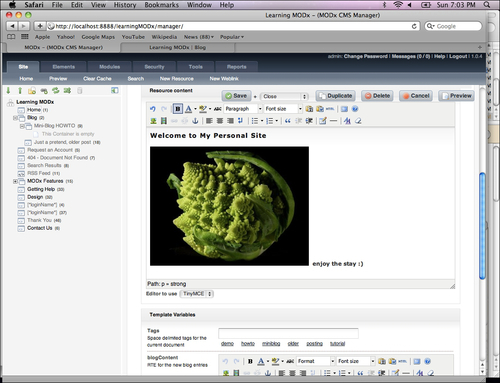The width and height of the screenshot is (500, 383).
Task: Click the Purge deleted trash icon
Action: 80,90
